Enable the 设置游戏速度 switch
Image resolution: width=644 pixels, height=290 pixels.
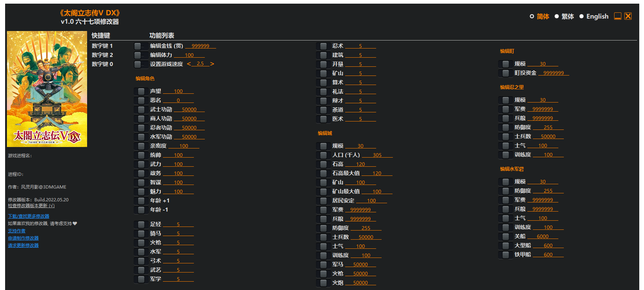click(140, 64)
